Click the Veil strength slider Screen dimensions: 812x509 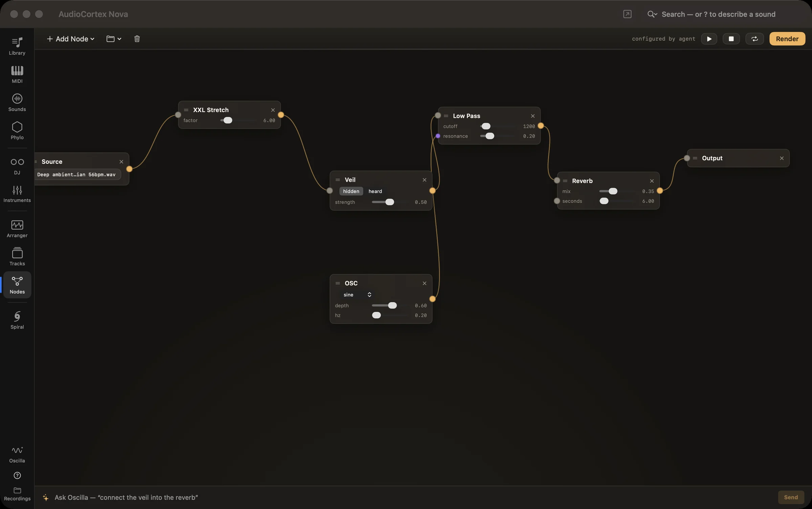pos(390,202)
